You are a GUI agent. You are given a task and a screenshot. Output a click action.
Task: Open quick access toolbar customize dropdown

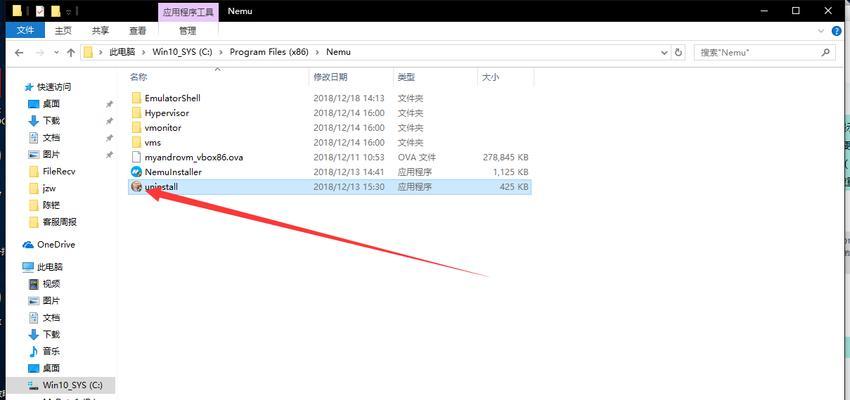pyautogui.click(x=68, y=11)
